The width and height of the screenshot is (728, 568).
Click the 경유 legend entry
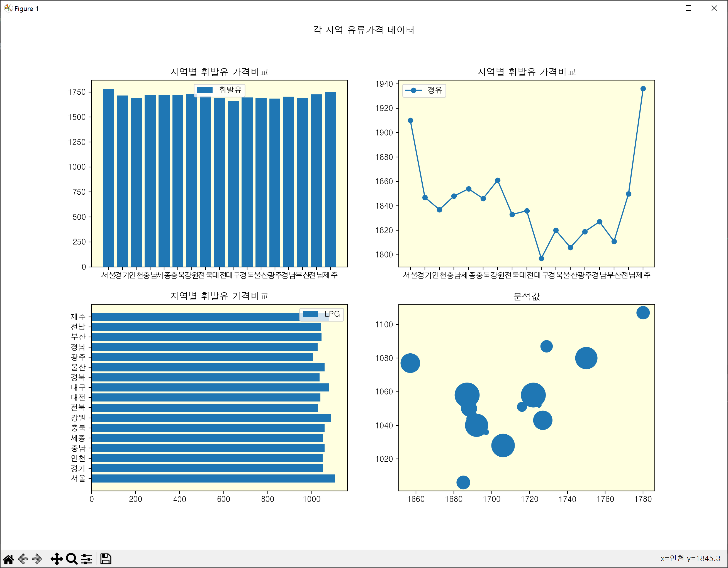[x=424, y=90]
